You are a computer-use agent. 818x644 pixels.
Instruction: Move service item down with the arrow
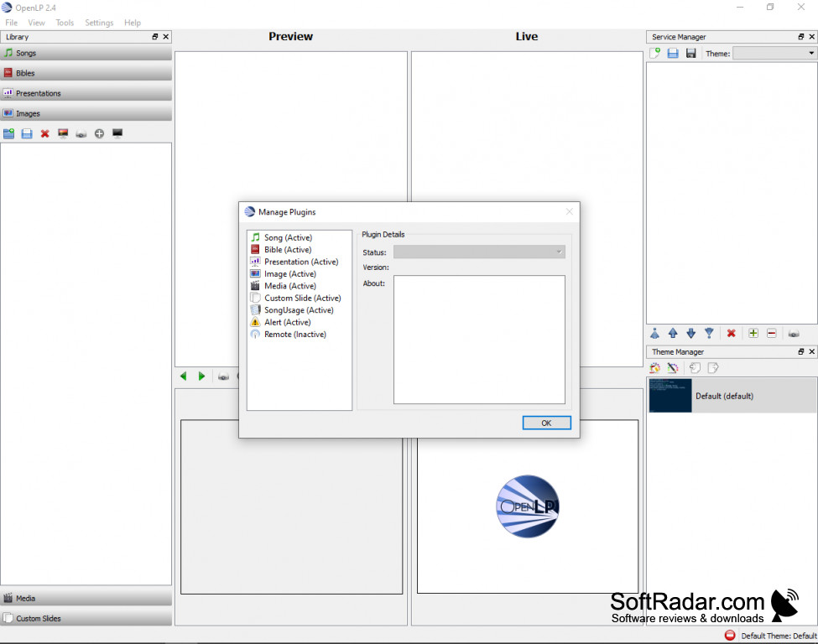691,333
